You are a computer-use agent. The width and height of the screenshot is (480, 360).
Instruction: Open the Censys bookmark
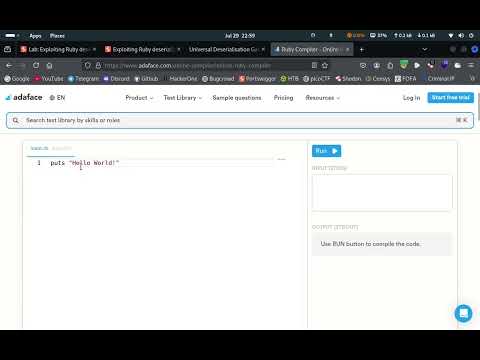(378, 79)
